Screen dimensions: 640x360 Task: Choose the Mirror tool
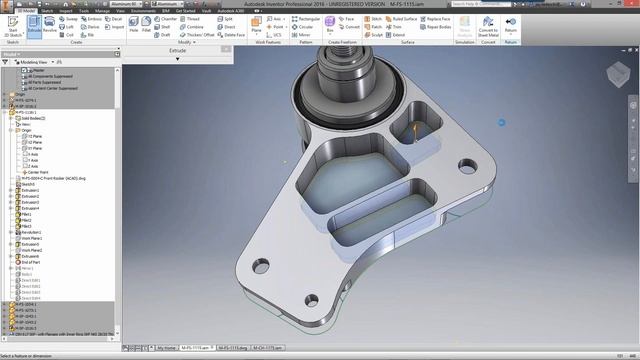pos(301,35)
